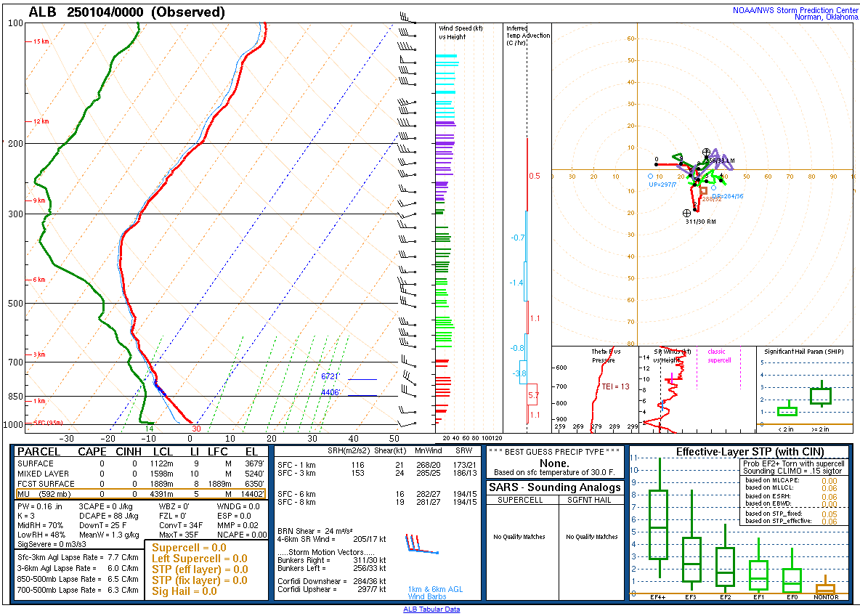Screen dimensions: 860x616
Task: Click the orange 'Supercell = 0.0' value
Action: 190,548
